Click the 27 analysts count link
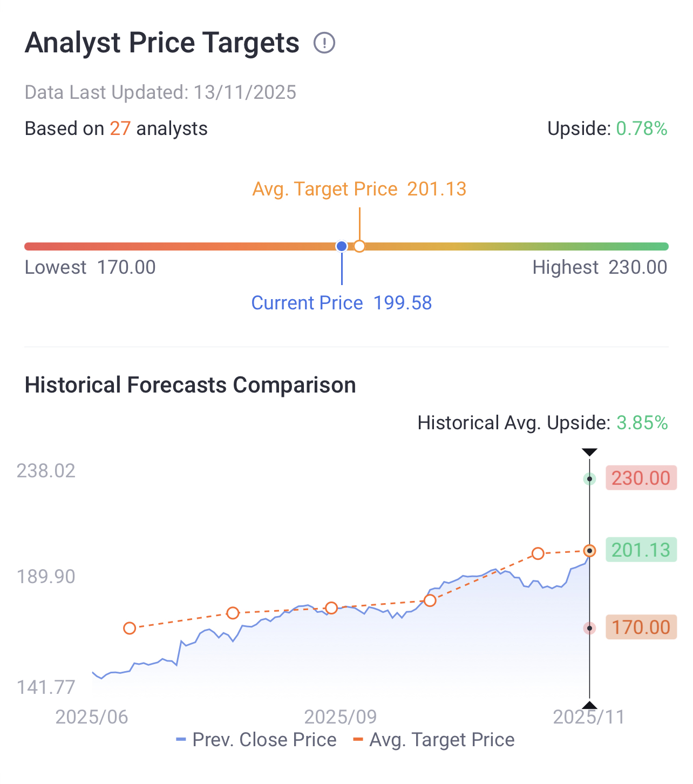 [x=120, y=129]
